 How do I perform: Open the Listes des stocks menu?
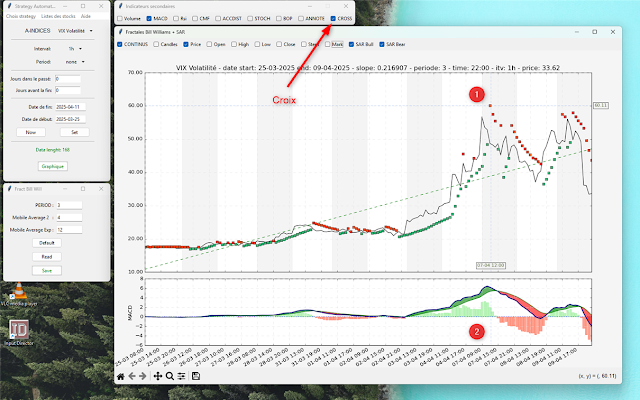tap(57, 17)
